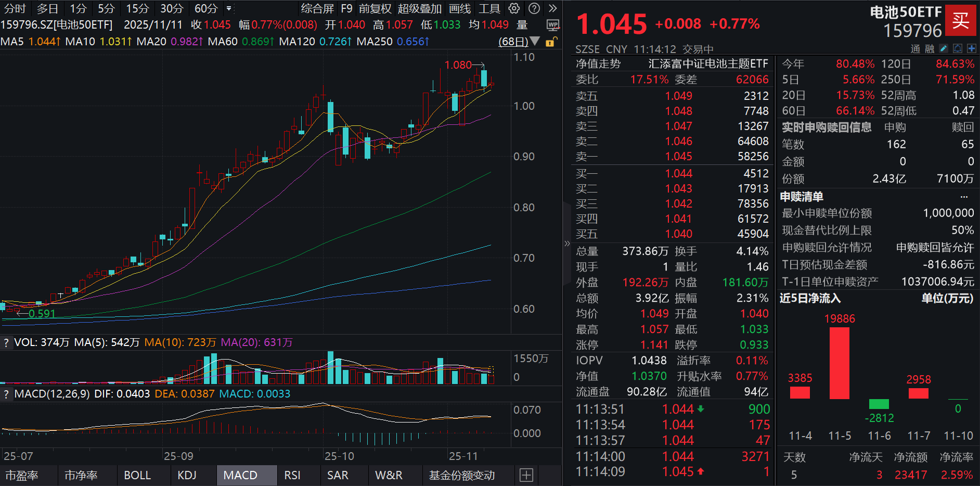
Task: Collapse the quote panel with the middle chevron
Action: click(567, 244)
